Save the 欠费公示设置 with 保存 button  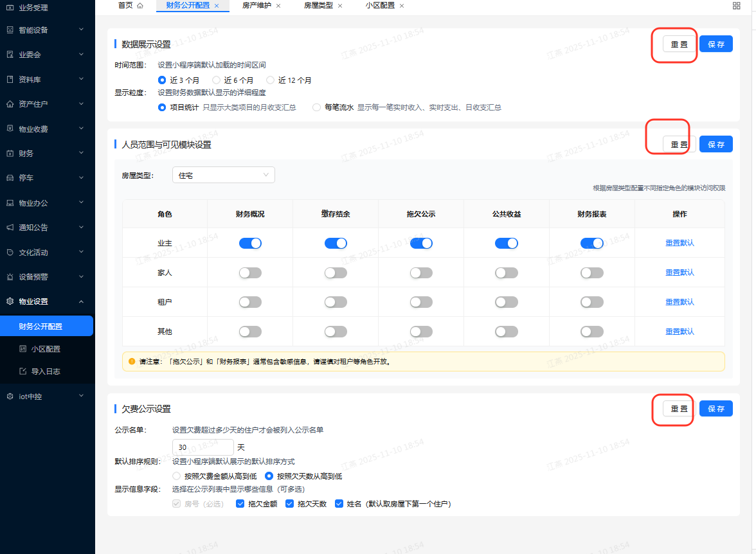[x=715, y=408]
